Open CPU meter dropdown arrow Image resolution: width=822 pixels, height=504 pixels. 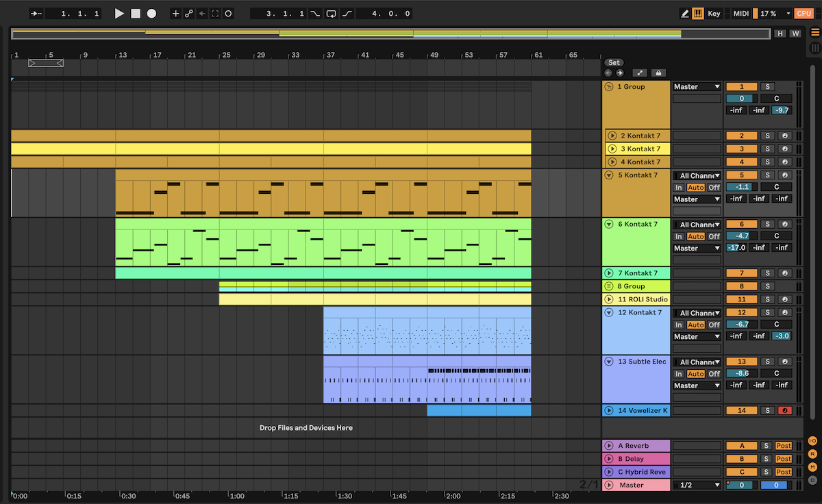(x=788, y=13)
